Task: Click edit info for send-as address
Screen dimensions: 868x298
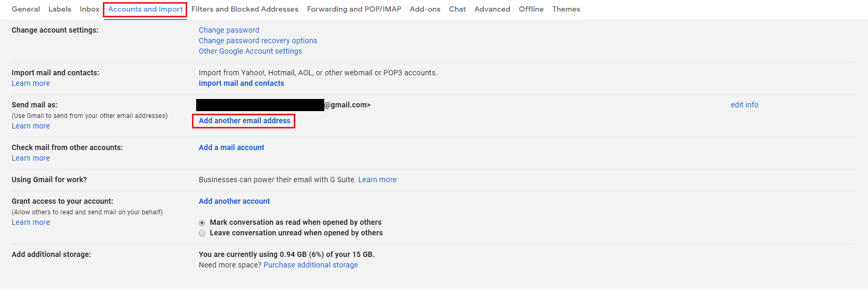Action: pos(745,105)
